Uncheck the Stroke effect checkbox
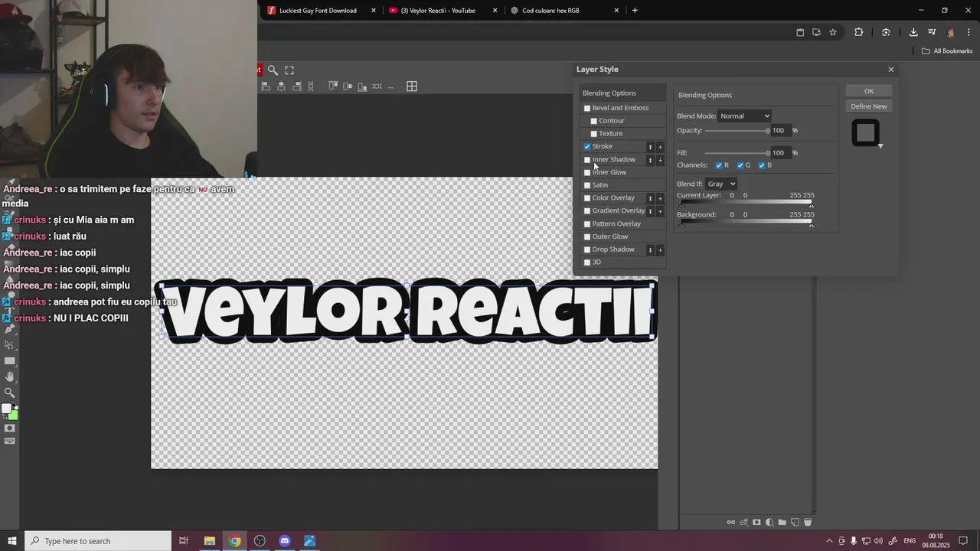 coord(587,146)
